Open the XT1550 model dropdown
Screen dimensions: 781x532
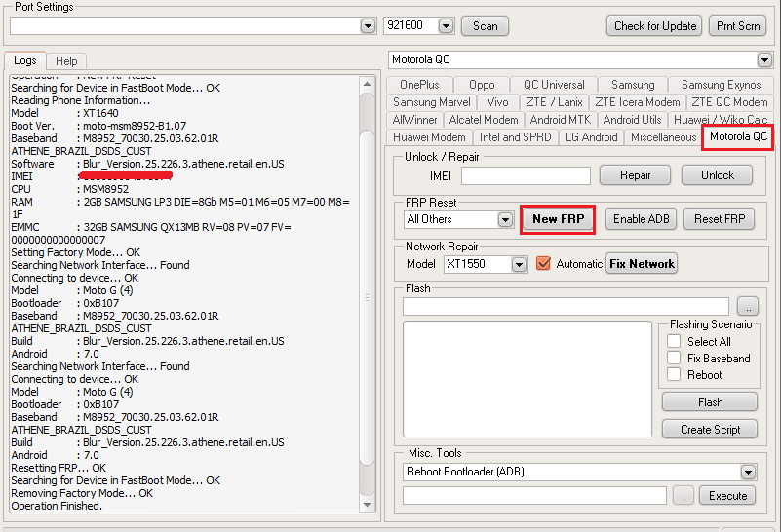519,264
